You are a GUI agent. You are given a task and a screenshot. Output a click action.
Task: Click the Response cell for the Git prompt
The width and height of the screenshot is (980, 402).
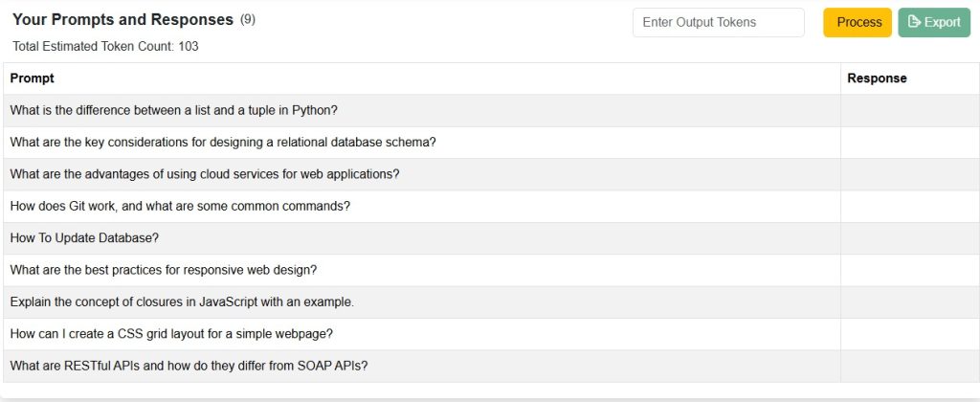click(910, 207)
